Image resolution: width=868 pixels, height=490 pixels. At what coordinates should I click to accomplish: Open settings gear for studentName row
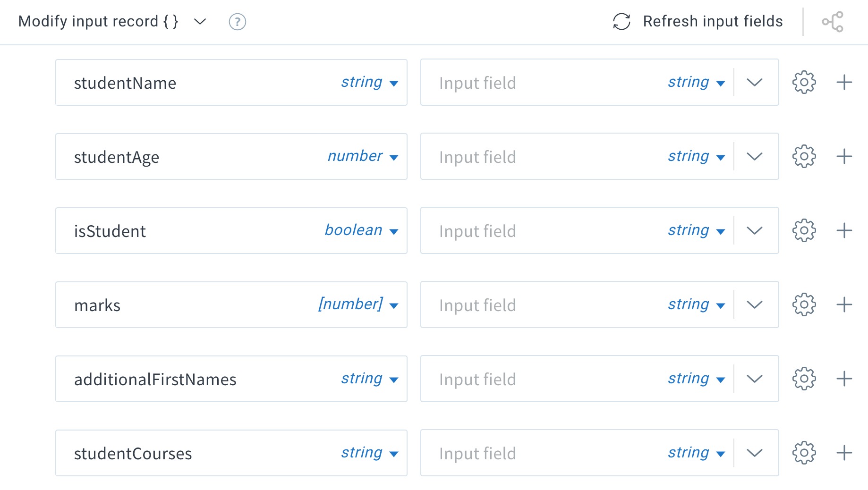click(x=804, y=83)
